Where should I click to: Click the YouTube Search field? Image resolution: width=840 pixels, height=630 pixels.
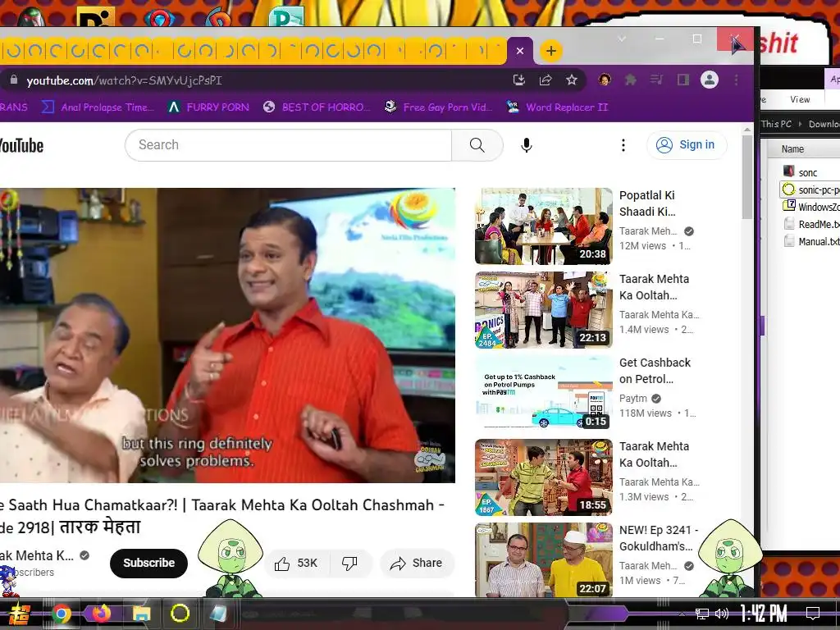point(288,144)
